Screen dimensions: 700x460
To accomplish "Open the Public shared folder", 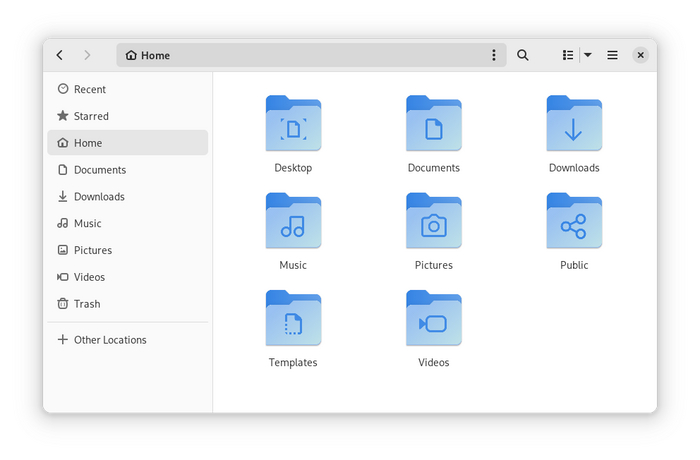I will click(x=574, y=222).
